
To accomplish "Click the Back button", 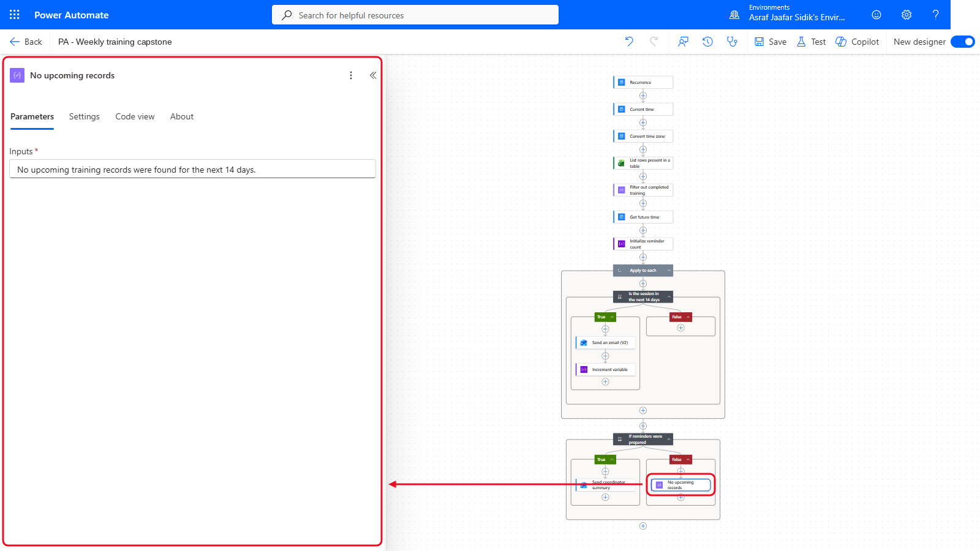I will pos(26,42).
